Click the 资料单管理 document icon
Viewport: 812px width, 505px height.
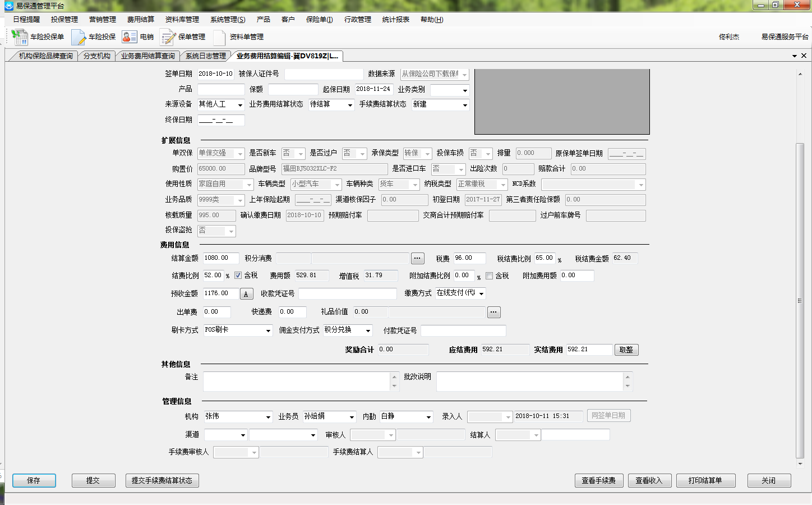(219, 37)
